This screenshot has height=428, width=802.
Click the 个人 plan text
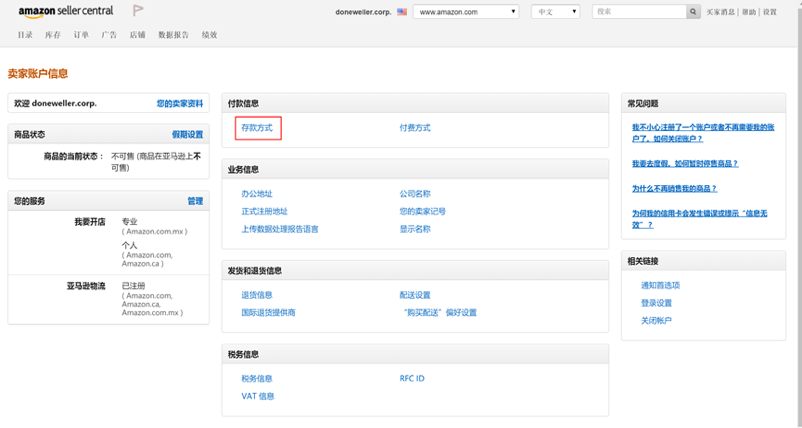(129, 245)
